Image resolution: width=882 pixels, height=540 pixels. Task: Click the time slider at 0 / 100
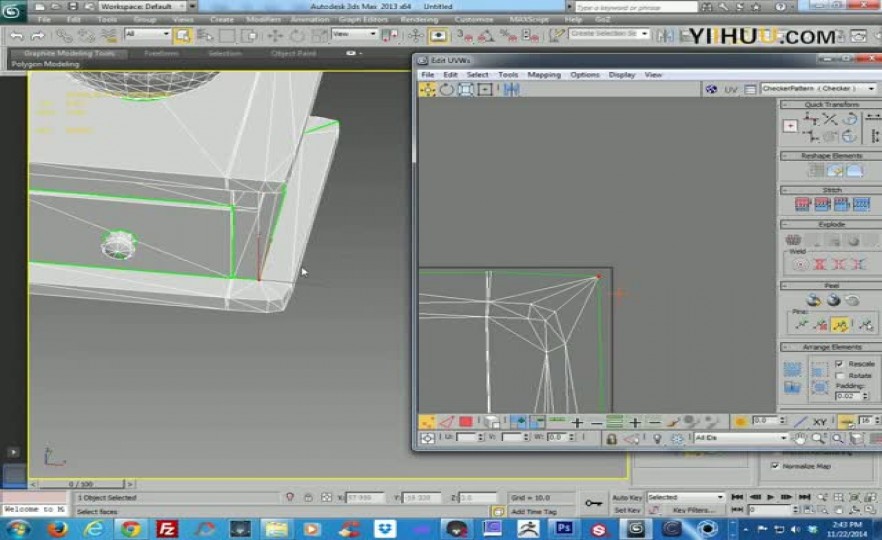(82, 484)
